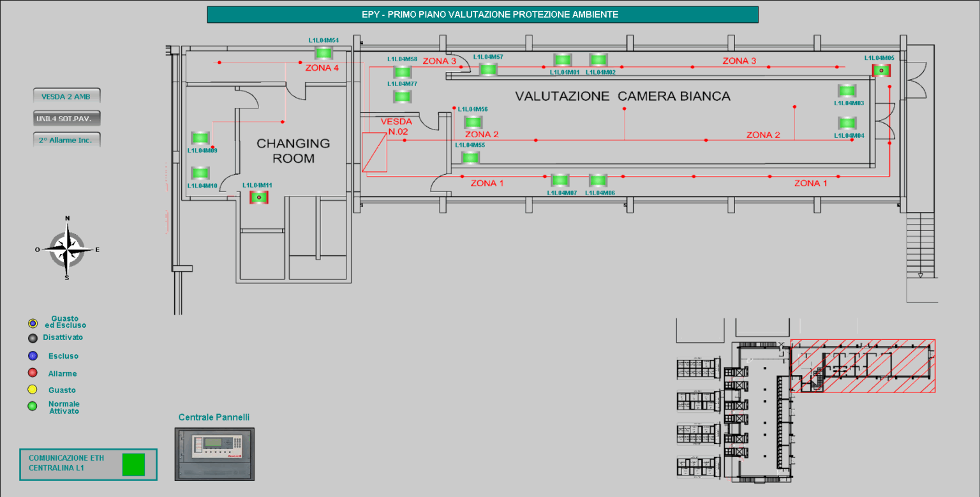Click the VESDA N.02 unit box
This screenshot has height=497, width=980.
(375, 152)
